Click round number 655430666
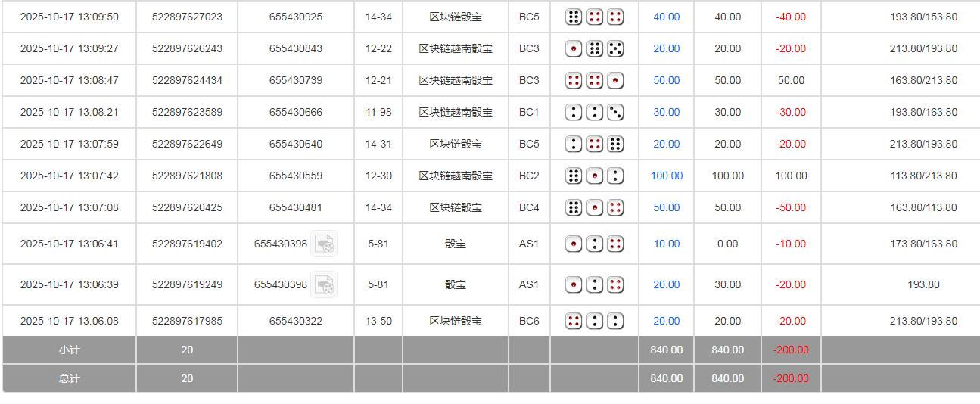This screenshot has width=980, height=404. 295,112
